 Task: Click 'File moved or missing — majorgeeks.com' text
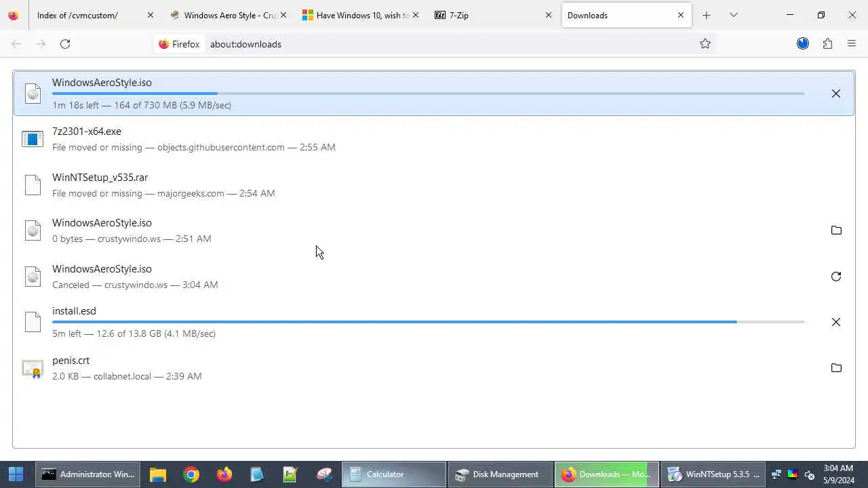click(138, 193)
